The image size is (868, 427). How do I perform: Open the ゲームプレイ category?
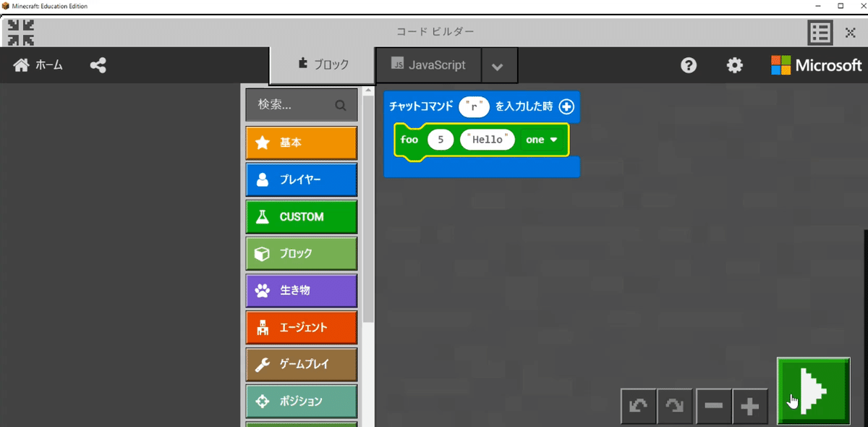[x=302, y=364]
